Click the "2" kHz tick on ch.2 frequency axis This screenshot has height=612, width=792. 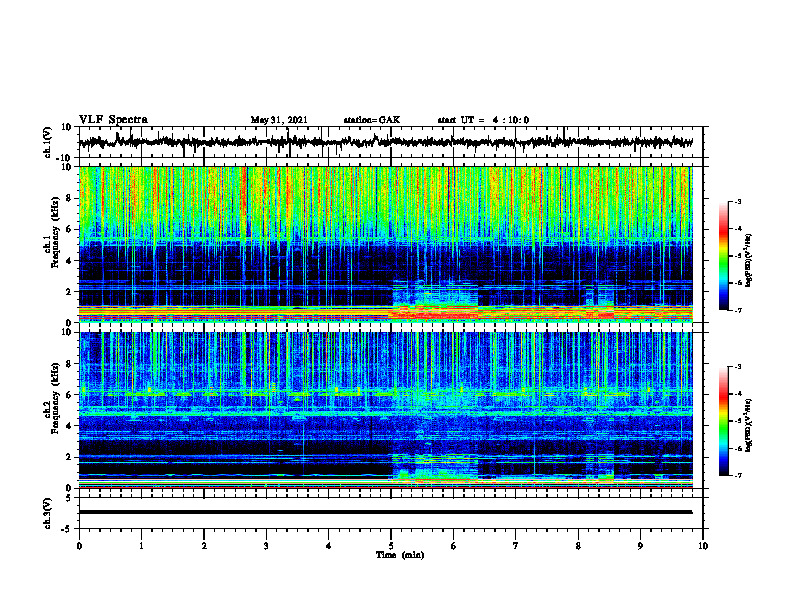[69, 457]
